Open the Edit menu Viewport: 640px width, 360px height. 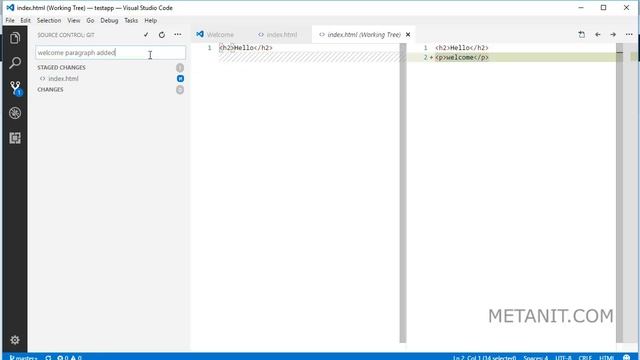(x=25, y=20)
